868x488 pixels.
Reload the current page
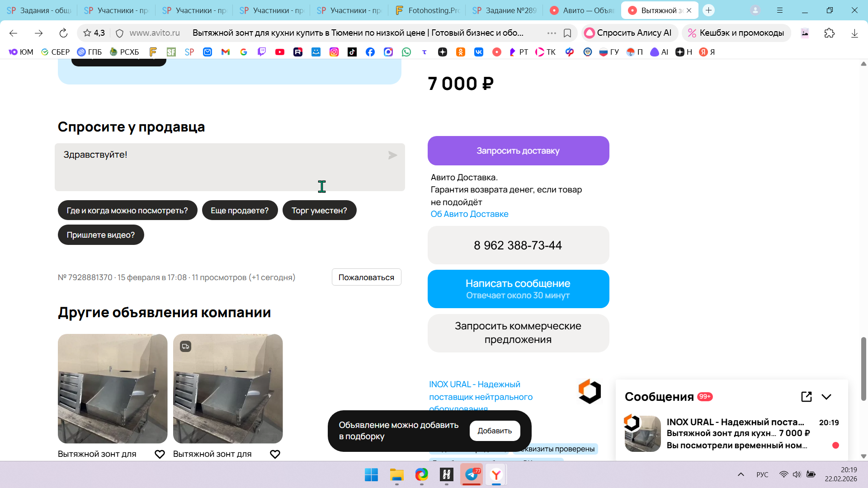click(63, 33)
